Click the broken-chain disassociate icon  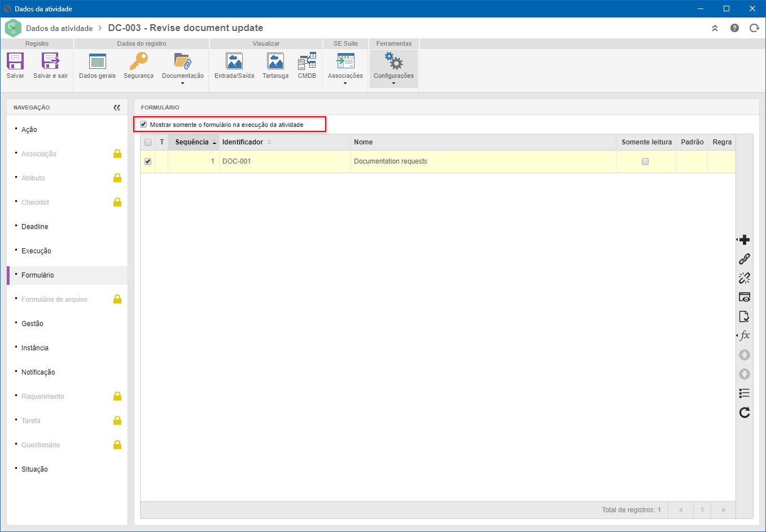tap(745, 278)
